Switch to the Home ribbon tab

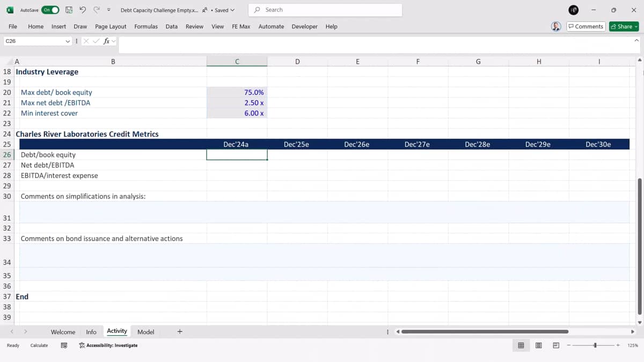click(35, 26)
